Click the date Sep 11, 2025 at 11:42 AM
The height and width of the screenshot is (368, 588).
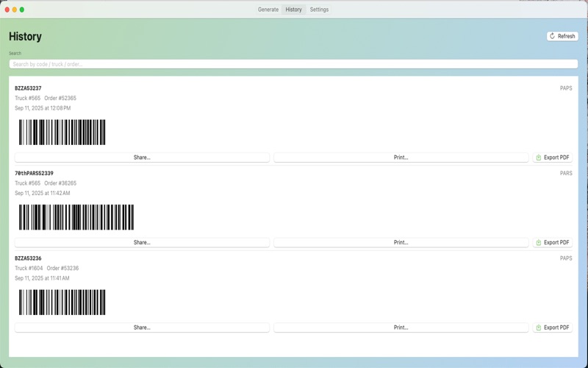click(43, 193)
